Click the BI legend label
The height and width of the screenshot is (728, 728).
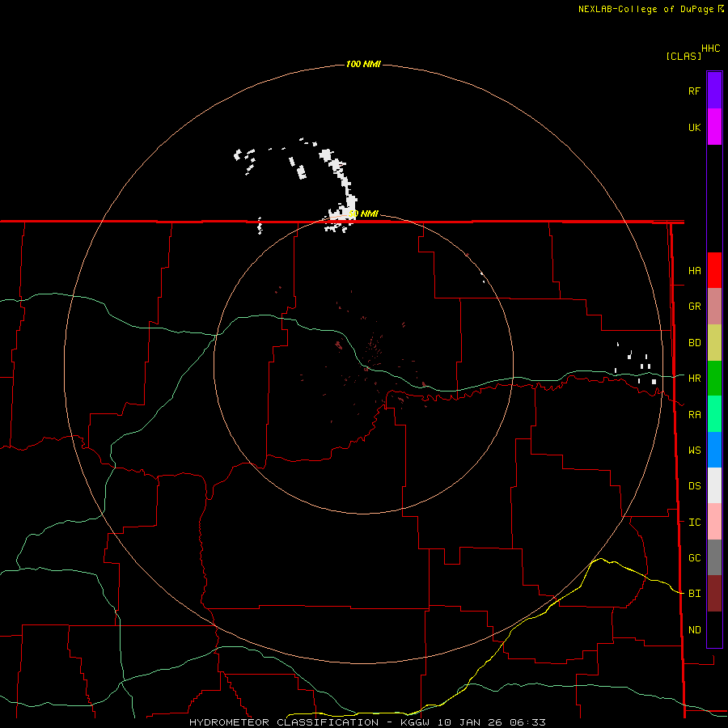(694, 594)
